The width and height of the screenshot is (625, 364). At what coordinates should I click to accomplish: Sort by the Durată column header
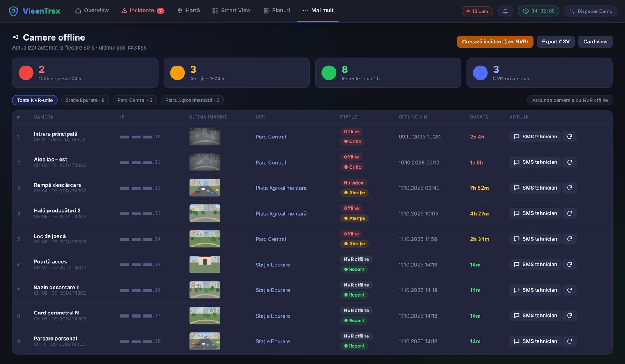point(479,117)
